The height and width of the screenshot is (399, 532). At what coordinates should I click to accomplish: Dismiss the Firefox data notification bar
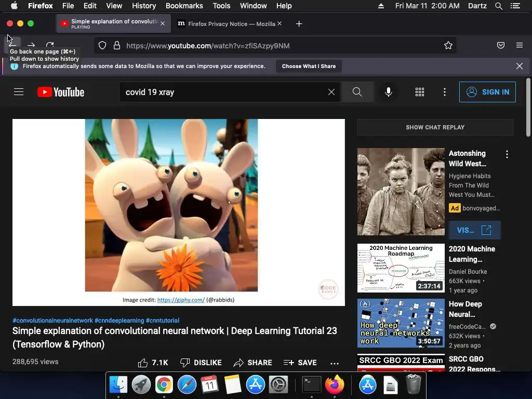520,66
